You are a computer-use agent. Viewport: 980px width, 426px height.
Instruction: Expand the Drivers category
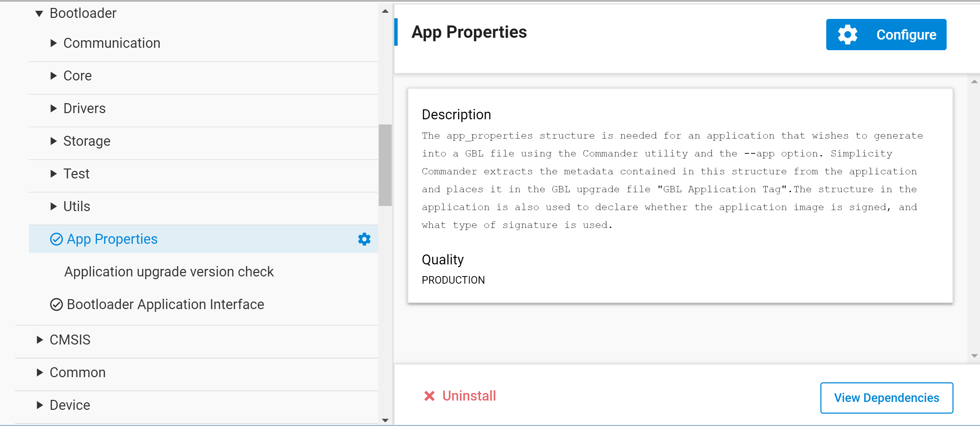pyautogui.click(x=53, y=108)
